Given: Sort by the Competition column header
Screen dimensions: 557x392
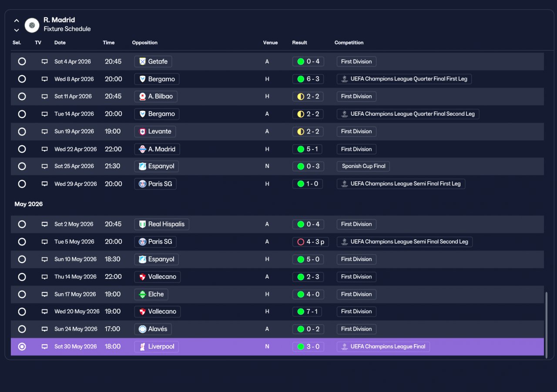Looking at the screenshot, I should 349,43.
